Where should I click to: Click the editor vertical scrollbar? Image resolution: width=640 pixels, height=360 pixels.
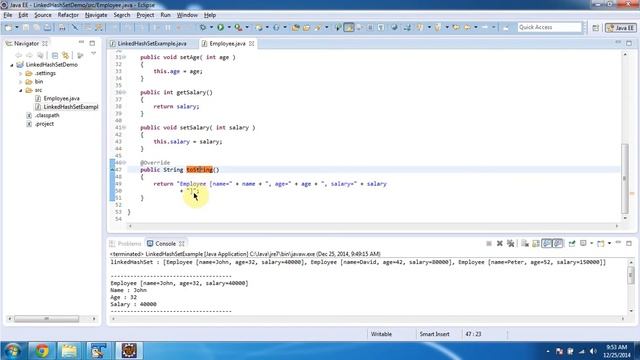click(x=624, y=178)
